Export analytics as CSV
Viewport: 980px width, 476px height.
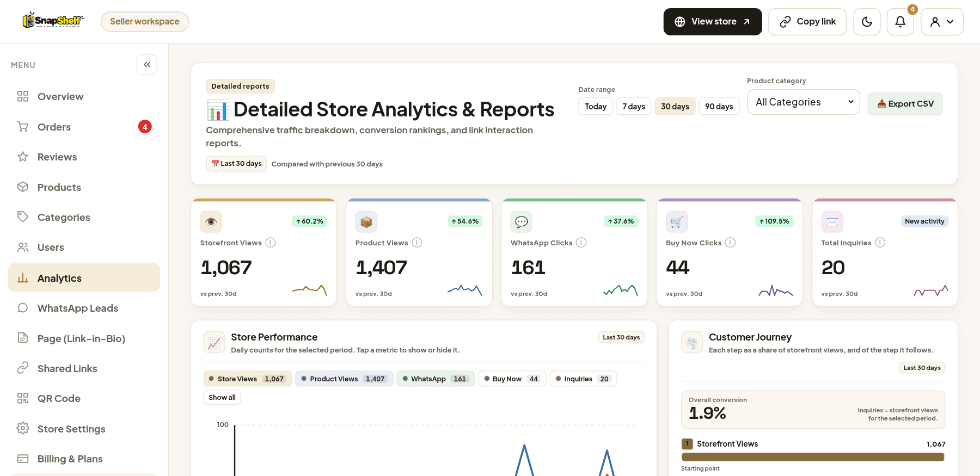(x=905, y=104)
